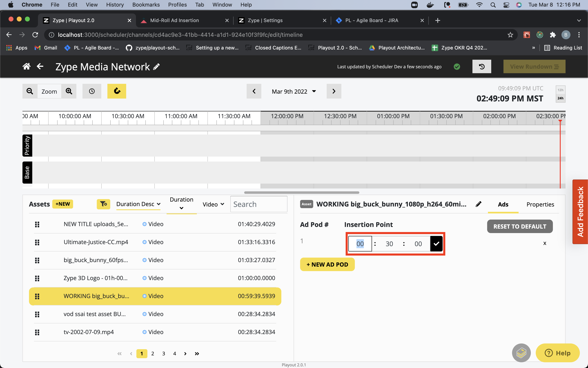Select the vod ssai test asset row

point(155,314)
